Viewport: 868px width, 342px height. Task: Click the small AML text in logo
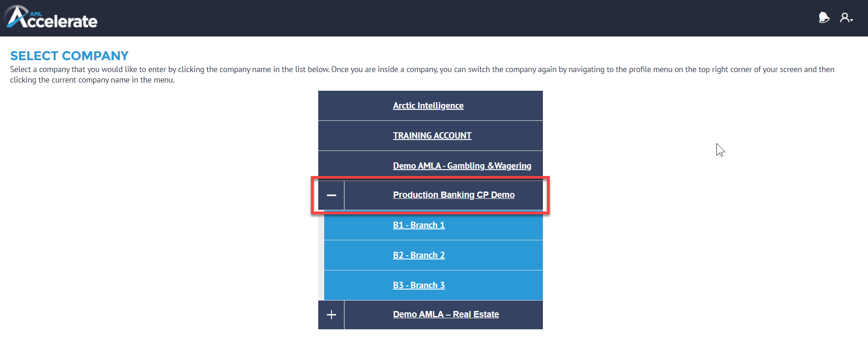click(x=36, y=14)
